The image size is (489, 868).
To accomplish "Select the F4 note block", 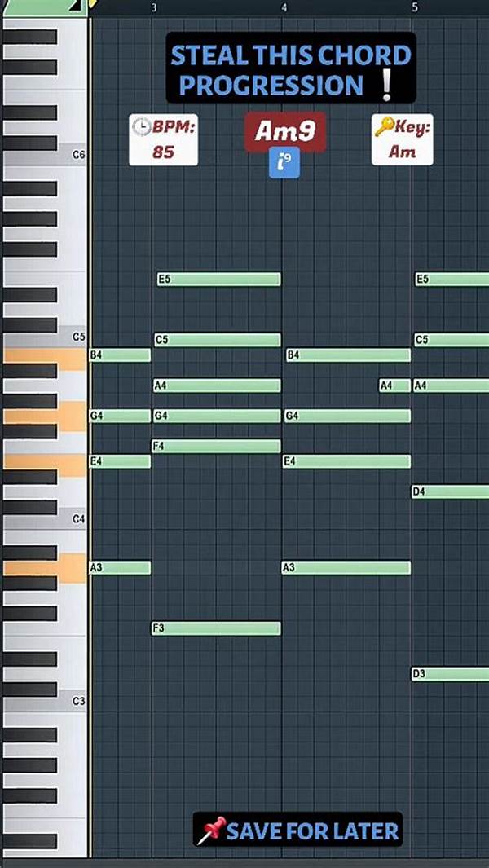I will point(216,446).
